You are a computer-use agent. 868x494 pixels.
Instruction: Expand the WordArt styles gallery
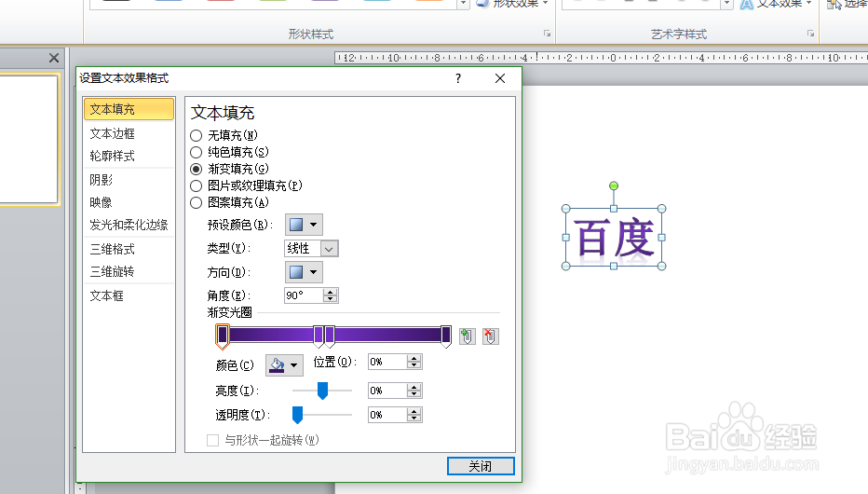coord(726,5)
